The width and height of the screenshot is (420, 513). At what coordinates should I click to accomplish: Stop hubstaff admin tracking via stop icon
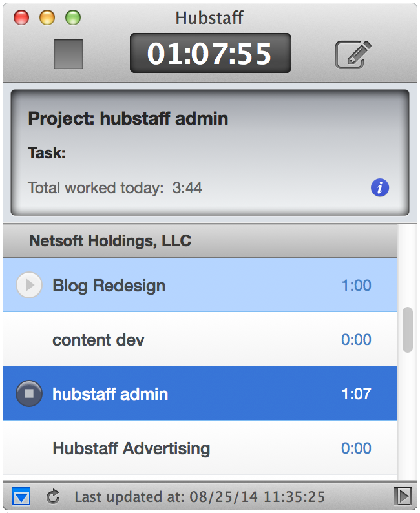(x=29, y=393)
